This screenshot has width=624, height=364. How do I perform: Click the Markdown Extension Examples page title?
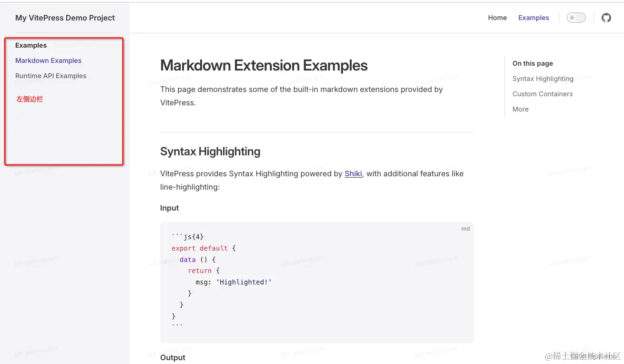click(x=264, y=65)
